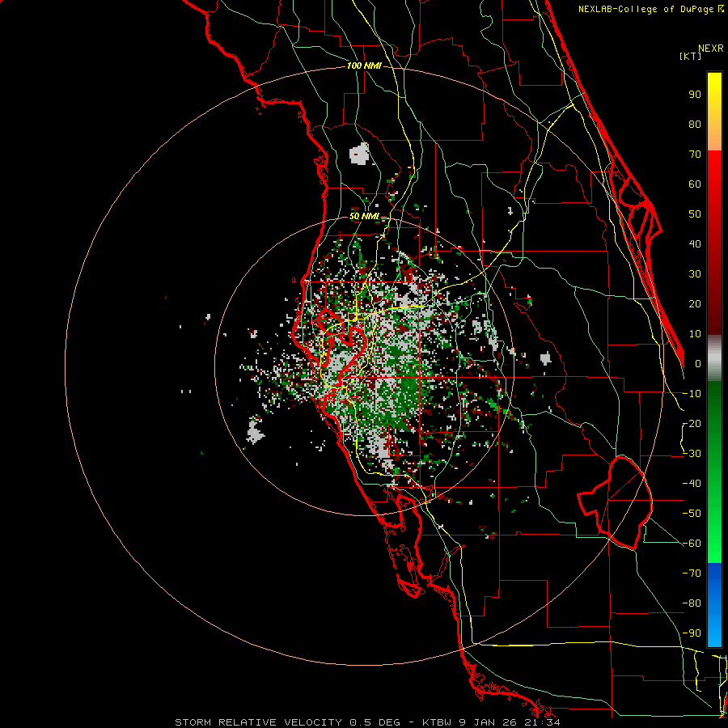728x728 pixels.
Task: Click the [KT] units label above the color scale
Action: [690, 56]
